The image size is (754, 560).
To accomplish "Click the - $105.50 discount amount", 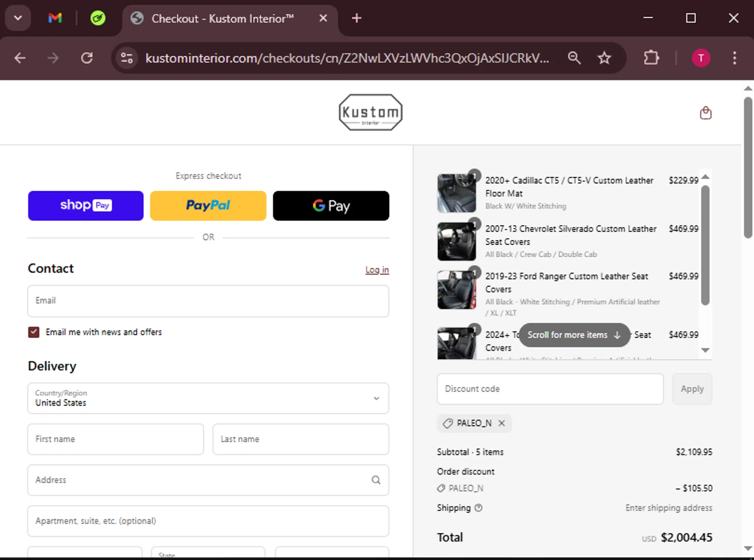I will pyautogui.click(x=694, y=488).
